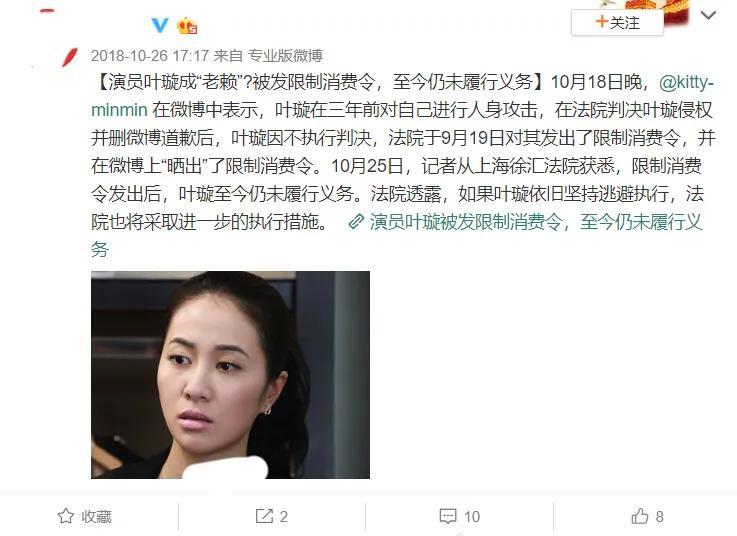Viewport: 737px width, 536px height.
Task: Follow the account with +关注 button
Action: coord(617,22)
